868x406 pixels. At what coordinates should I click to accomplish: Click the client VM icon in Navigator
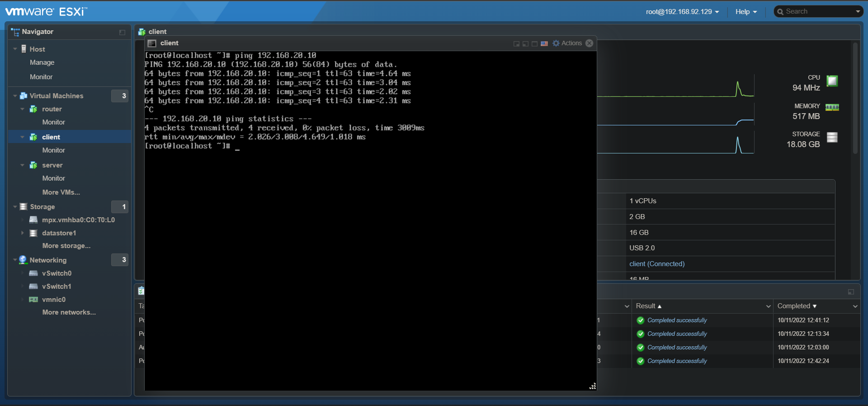[33, 137]
